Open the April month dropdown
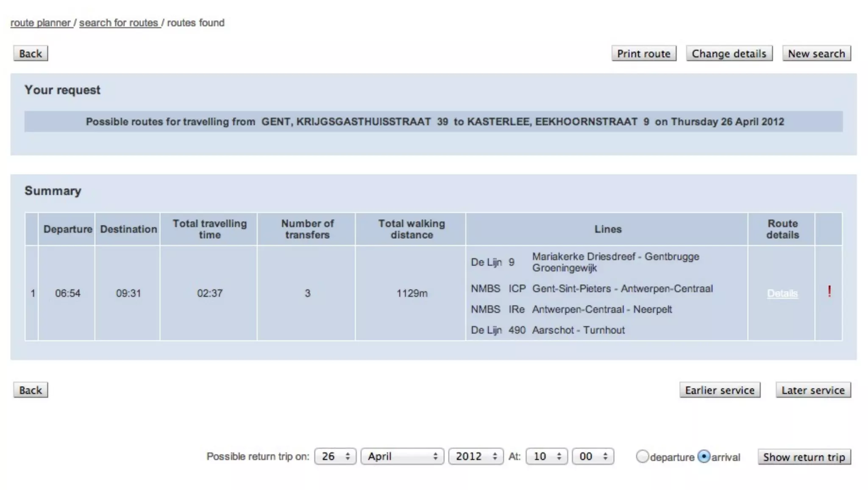This screenshot has width=868, height=490. tap(402, 457)
